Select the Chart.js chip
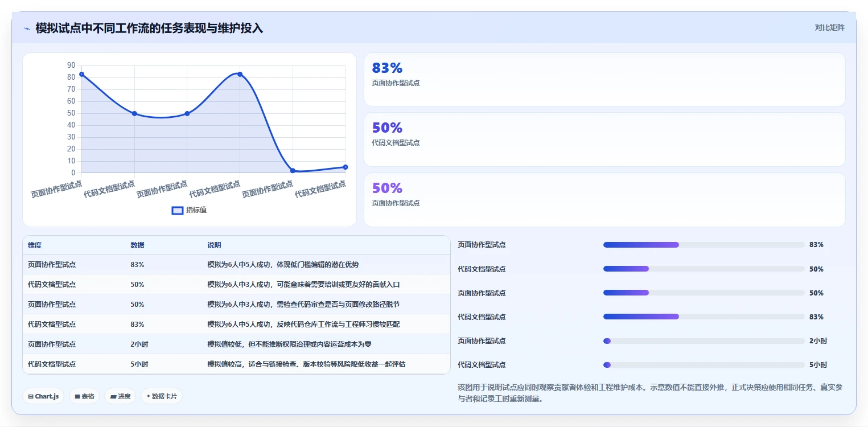 point(43,396)
